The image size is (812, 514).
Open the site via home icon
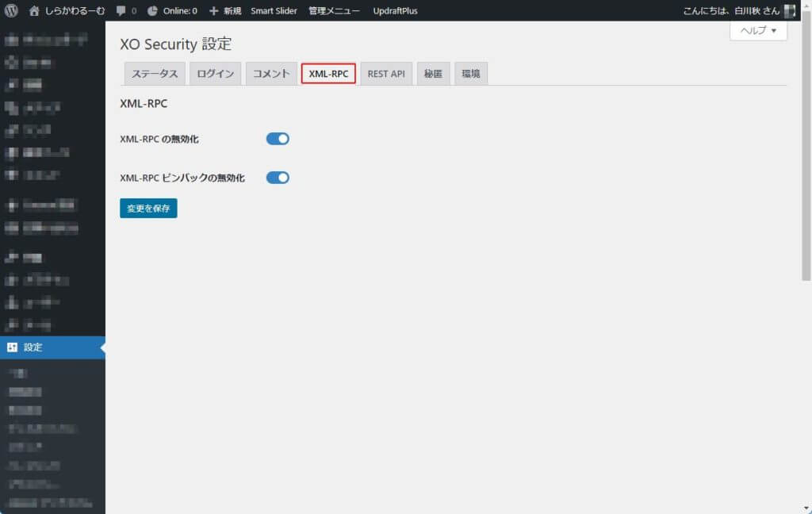click(x=34, y=11)
